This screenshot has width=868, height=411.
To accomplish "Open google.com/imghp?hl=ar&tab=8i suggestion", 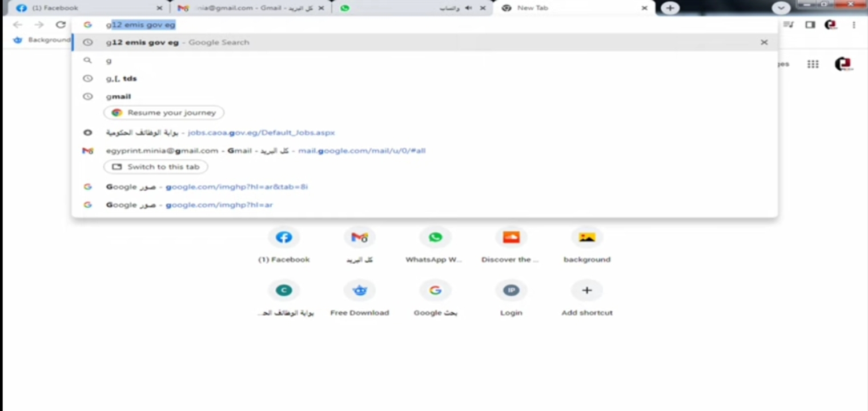I will (x=425, y=187).
